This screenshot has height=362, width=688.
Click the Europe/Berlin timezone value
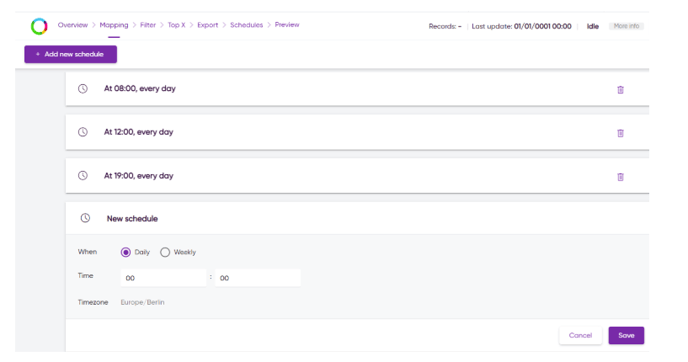pos(143,302)
